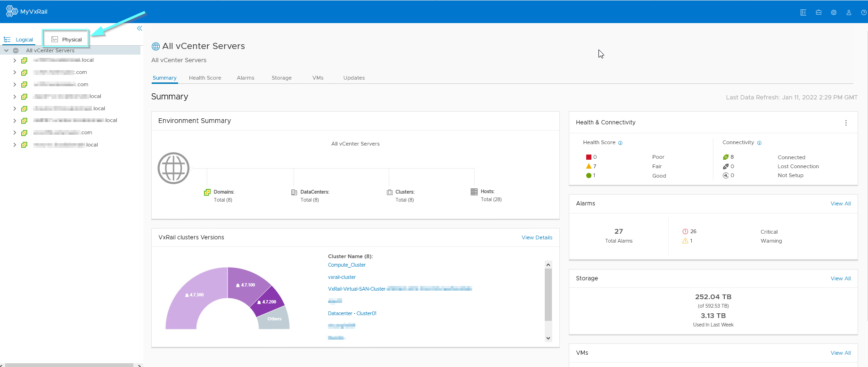Collapse the navigation sidebar with double chevron

(x=139, y=28)
